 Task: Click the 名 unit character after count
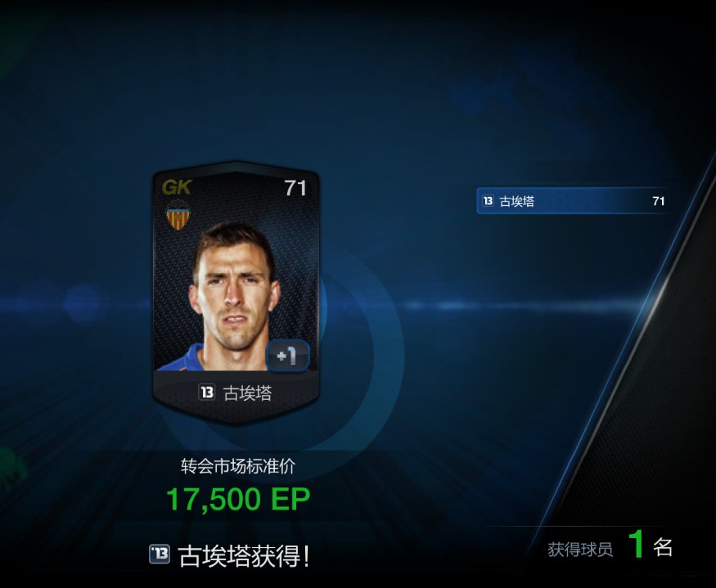point(663,546)
